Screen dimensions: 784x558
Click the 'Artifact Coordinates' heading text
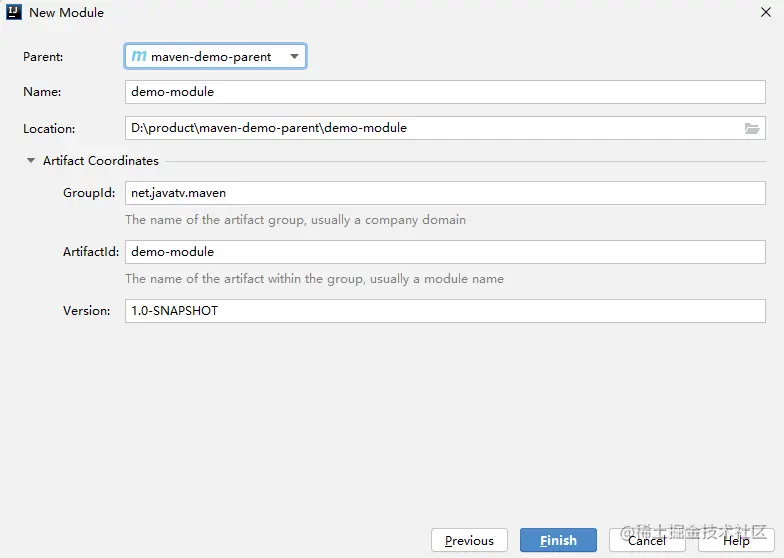[100, 160]
